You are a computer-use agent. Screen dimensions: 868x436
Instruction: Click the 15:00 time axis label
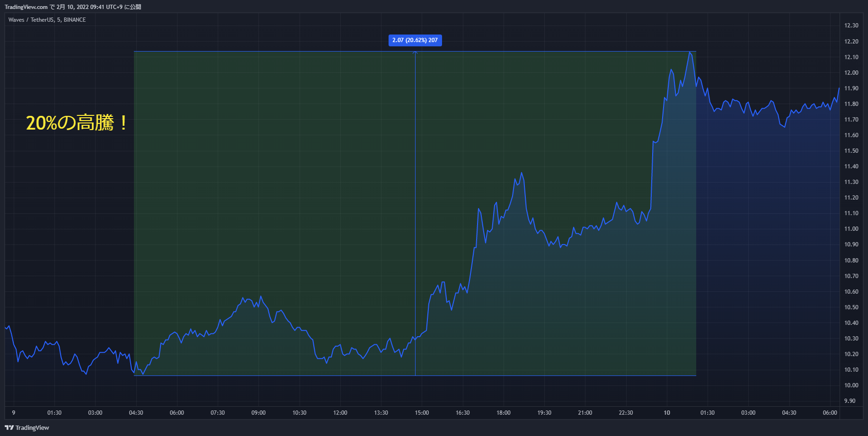click(422, 413)
